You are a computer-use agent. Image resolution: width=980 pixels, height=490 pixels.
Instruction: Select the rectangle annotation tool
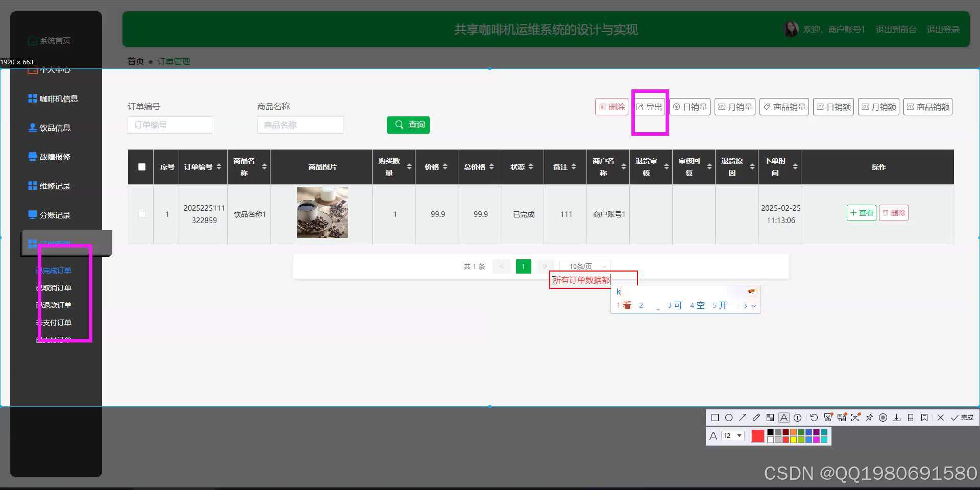tap(715, 418)
